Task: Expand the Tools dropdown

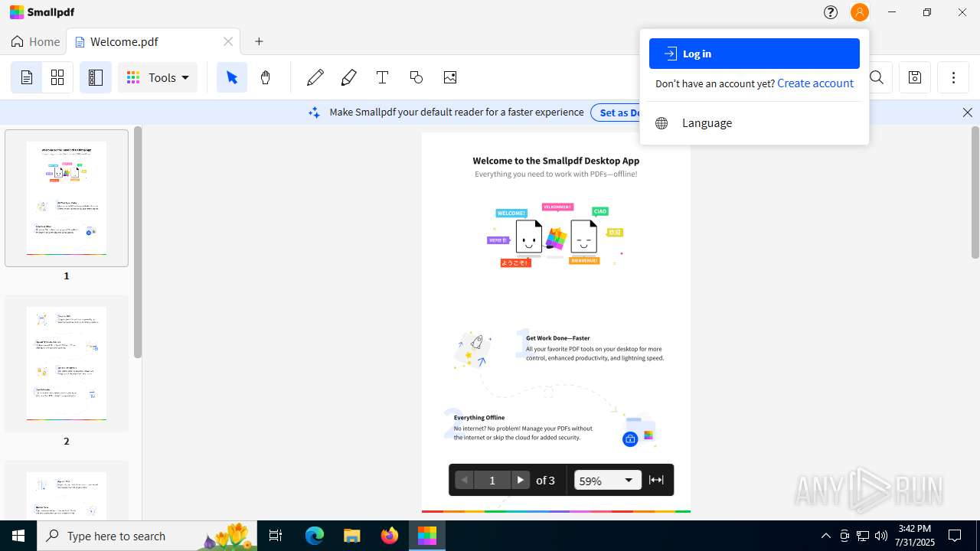Action: 158,77
